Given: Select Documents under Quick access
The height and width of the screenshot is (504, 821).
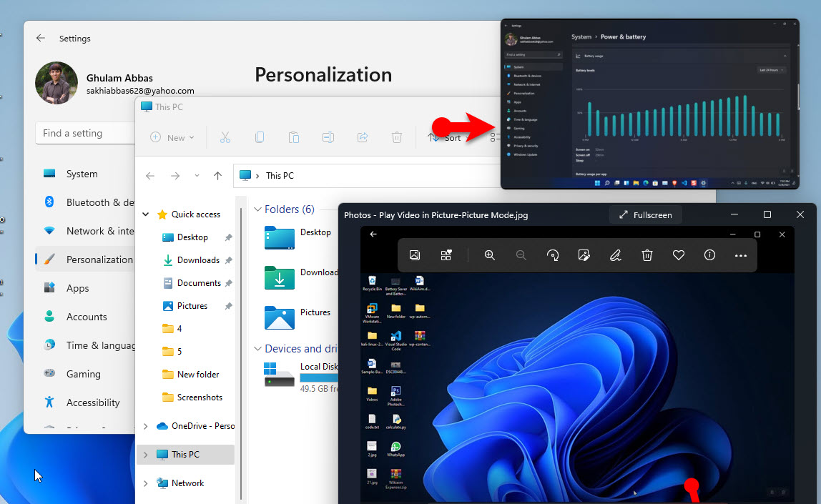Looking at the screenshot, I should pyautogui.click(x=198, y=283).
